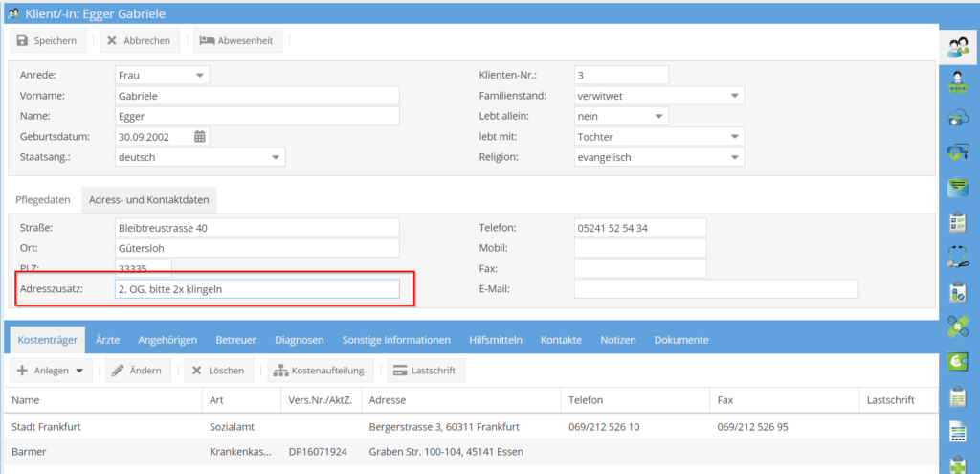Click the clients people icon in sidebar
The height and width of the screenshot is (474, 980).
[957, 45]
